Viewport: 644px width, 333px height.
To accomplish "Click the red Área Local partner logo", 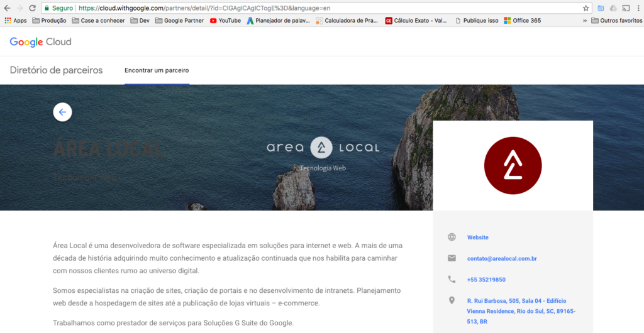I will pyautogui.click(x=513, y=165).
